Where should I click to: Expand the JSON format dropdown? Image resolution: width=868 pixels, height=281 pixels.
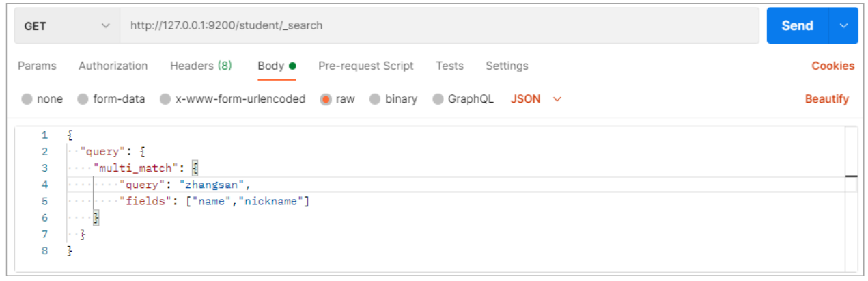click(536, 99)
